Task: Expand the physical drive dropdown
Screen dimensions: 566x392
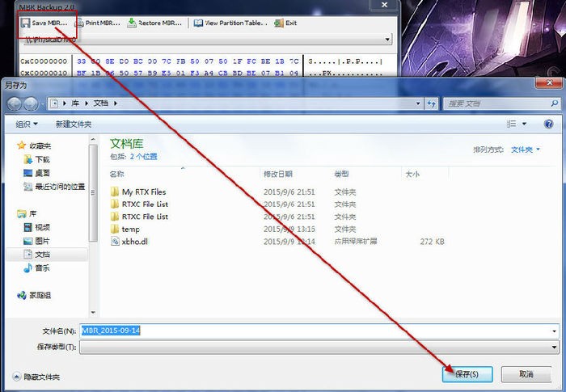Action: coord(387,39)
